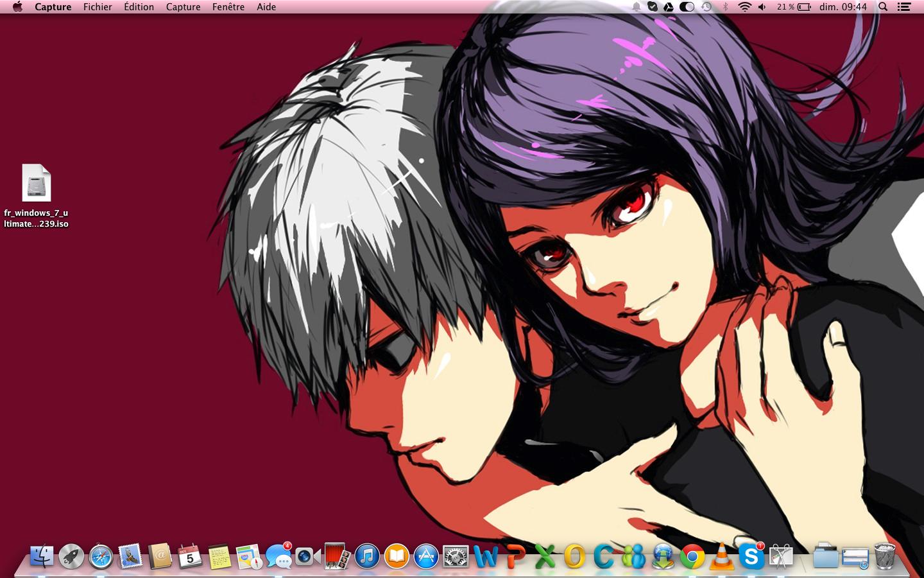Launch Google Chrome from dock
Image resolution: width=924 pixels, height=578 pixels.
(x=692, y=556)
